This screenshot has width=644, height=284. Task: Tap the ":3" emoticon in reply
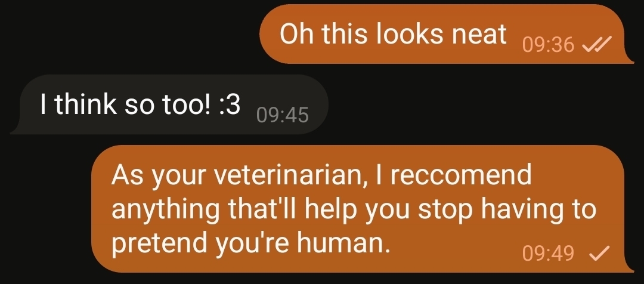230,104
